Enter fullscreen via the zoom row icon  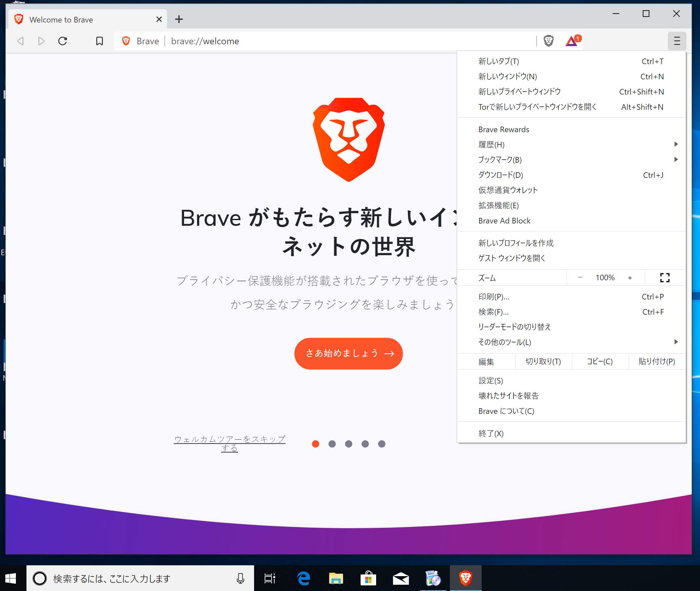point(665,277)
